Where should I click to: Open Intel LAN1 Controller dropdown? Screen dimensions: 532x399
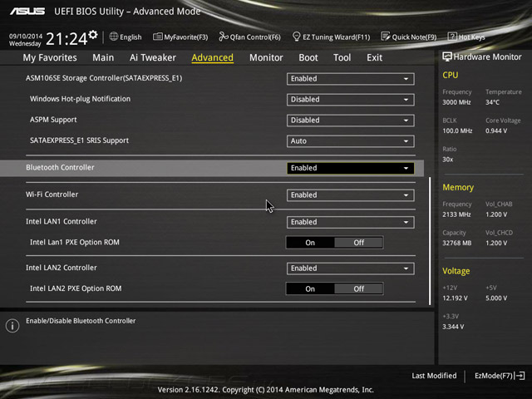(x=351, y=222)
